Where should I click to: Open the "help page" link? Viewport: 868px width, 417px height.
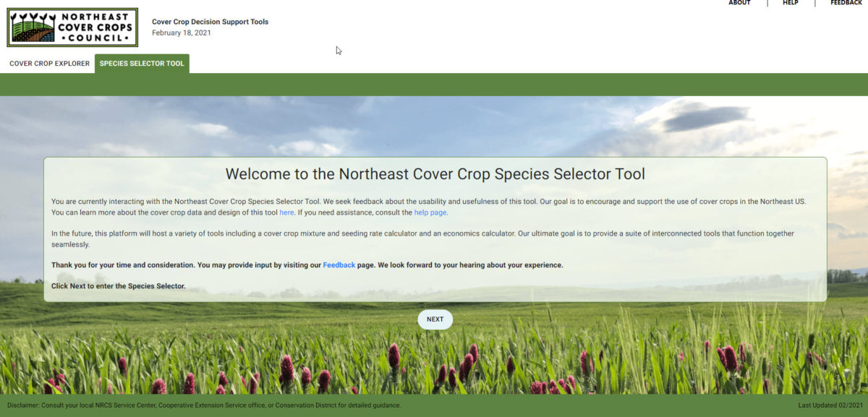(430, 212)
